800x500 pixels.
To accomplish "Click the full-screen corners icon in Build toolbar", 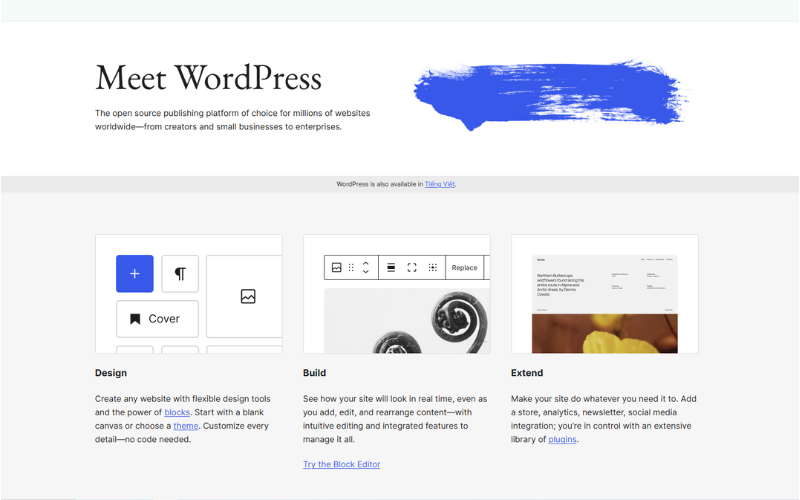I will 412,267.
